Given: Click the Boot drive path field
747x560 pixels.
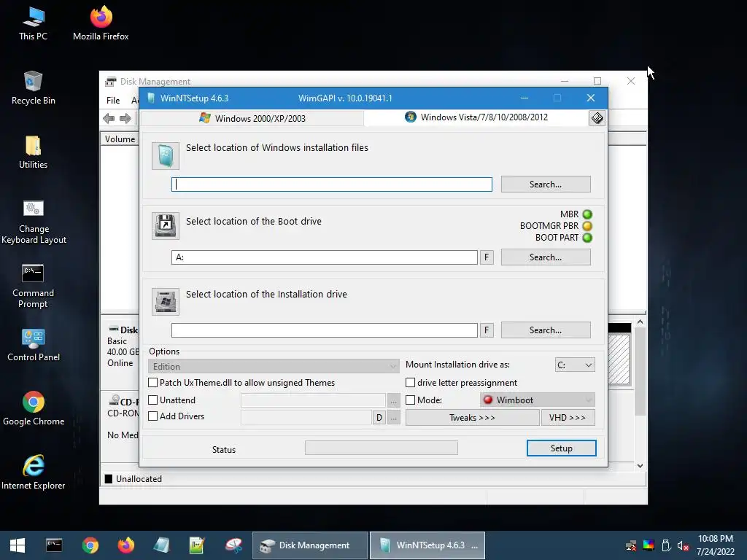Looking at the screenshot, I should point(325,257).
